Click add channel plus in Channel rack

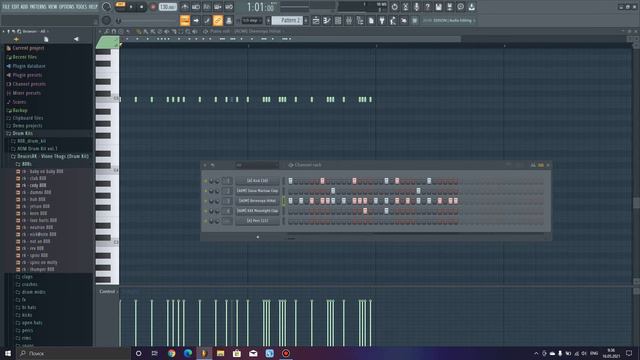pyautogui.click(x=258, y=237)
